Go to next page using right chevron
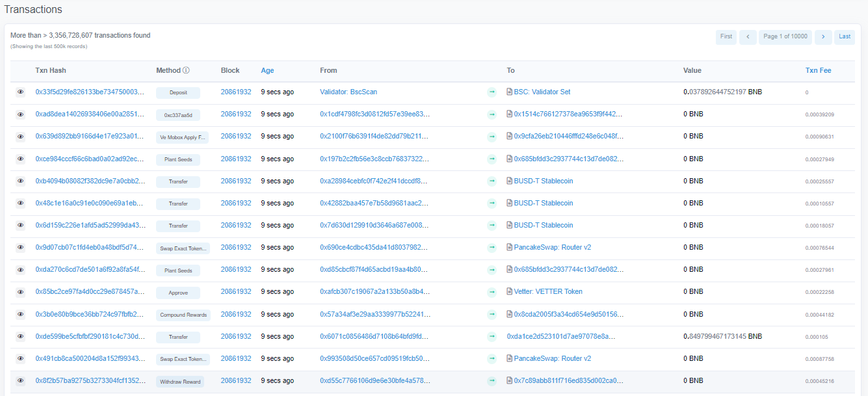 (x=823, y=37)
